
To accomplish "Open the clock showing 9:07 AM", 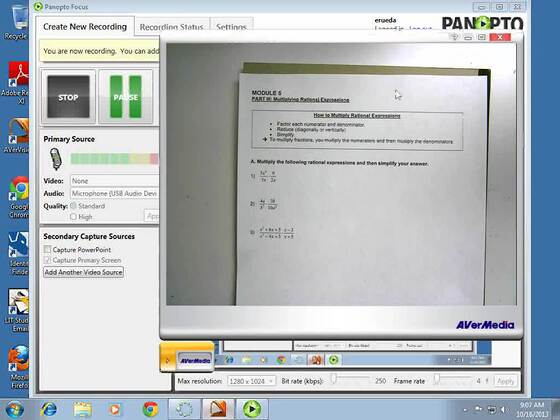I will coord(531,410).
